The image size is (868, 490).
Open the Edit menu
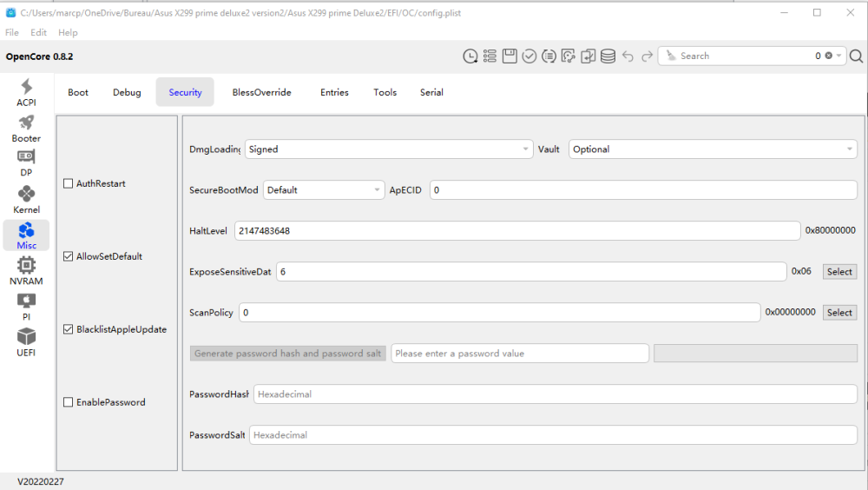38,32
